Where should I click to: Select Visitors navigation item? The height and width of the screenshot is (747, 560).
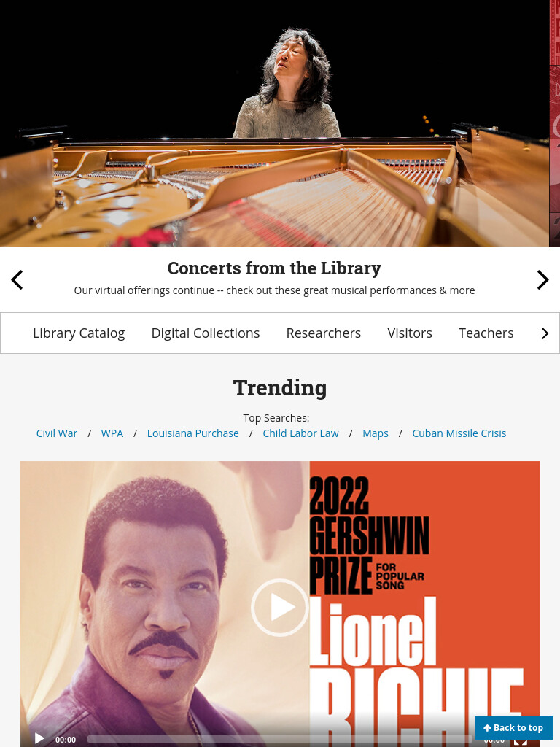click(x=410, y=333)
